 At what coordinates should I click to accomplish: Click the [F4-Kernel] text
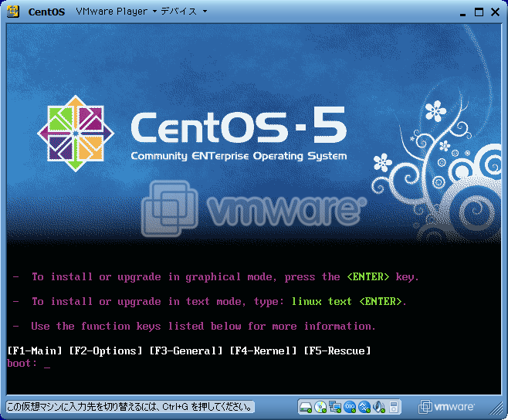tap(263, 351)
